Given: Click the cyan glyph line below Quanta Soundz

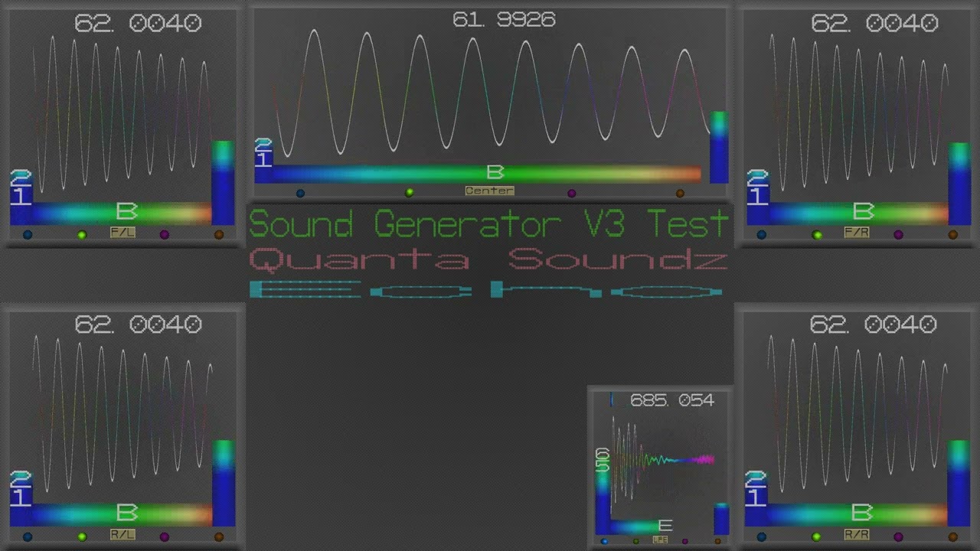Looking at the screenshot, I should tap(486, 290).
